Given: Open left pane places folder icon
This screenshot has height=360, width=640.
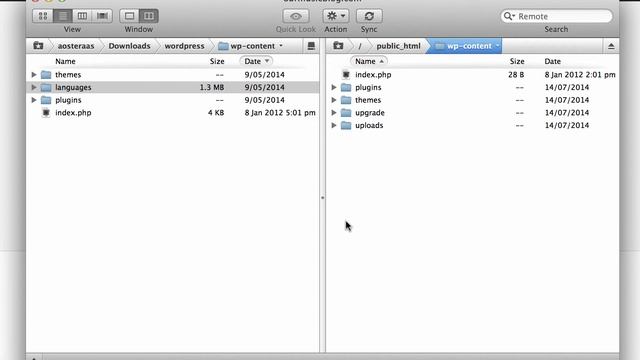Looking at the screenshot, I should tap(38, 46).
